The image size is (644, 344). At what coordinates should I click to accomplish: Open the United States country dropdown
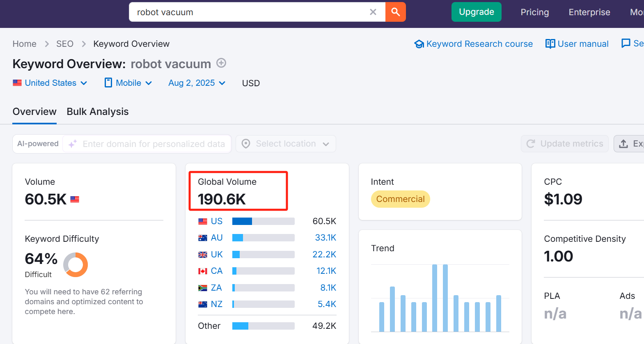(50, 83)
